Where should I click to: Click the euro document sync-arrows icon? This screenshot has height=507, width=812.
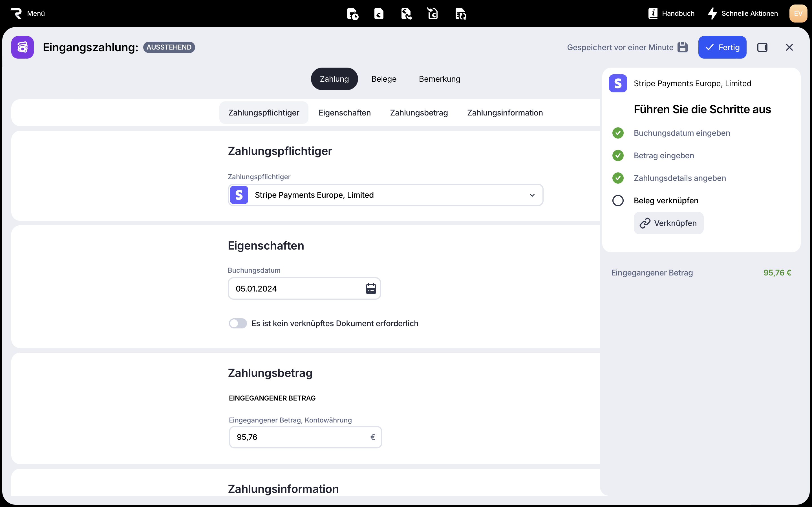click(x=461, y=14)
